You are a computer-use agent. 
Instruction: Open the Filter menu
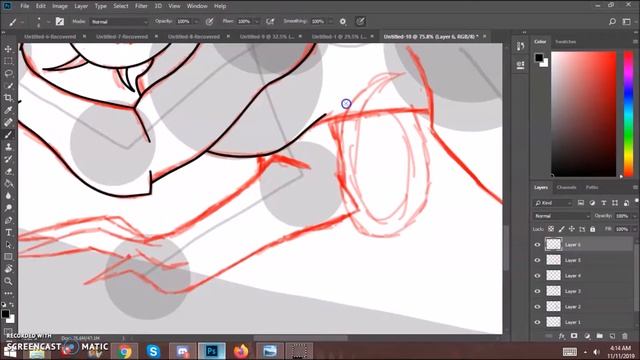(x=141, y=6)
